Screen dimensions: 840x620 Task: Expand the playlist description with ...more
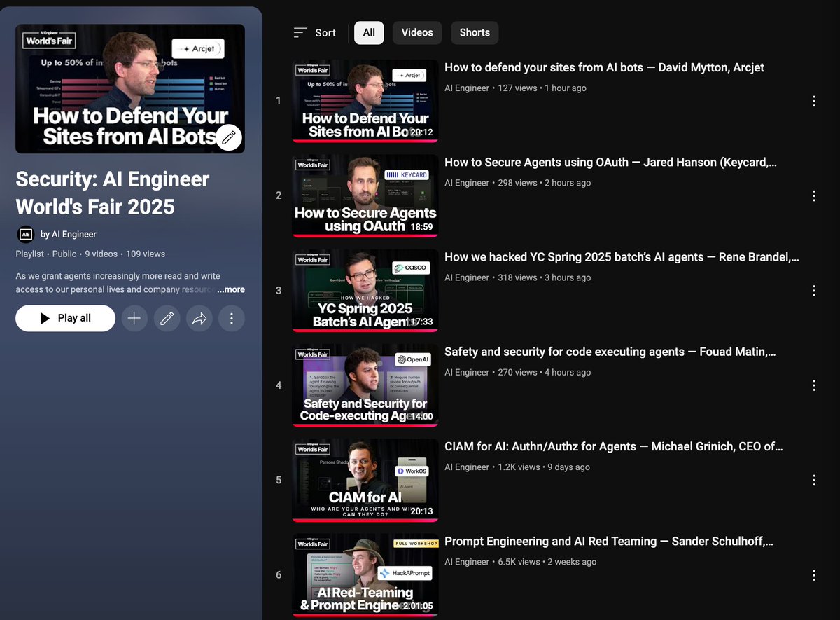[x=231, y=289]
